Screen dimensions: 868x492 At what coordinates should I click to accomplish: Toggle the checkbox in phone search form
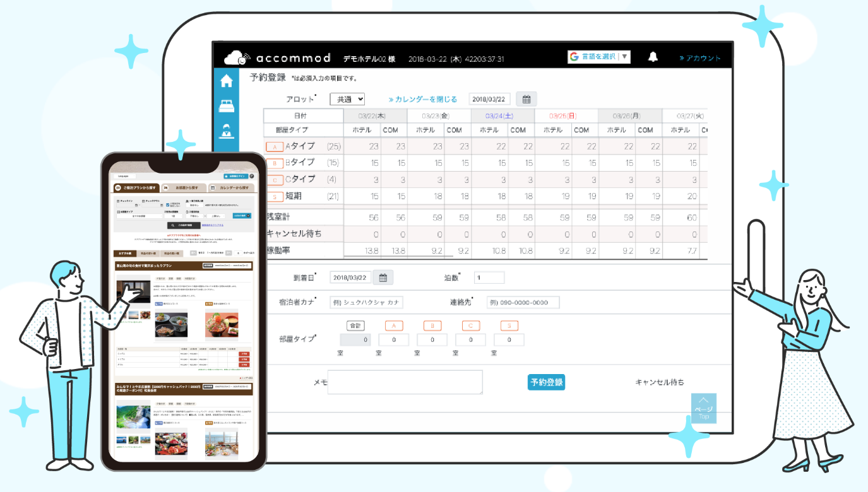(x=166, y=204)
